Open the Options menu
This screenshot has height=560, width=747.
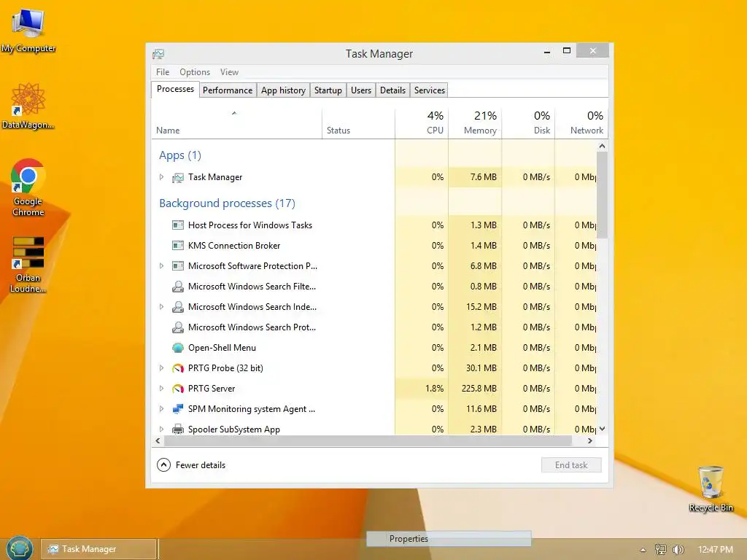pyautogui.click(x=194, y=72)
